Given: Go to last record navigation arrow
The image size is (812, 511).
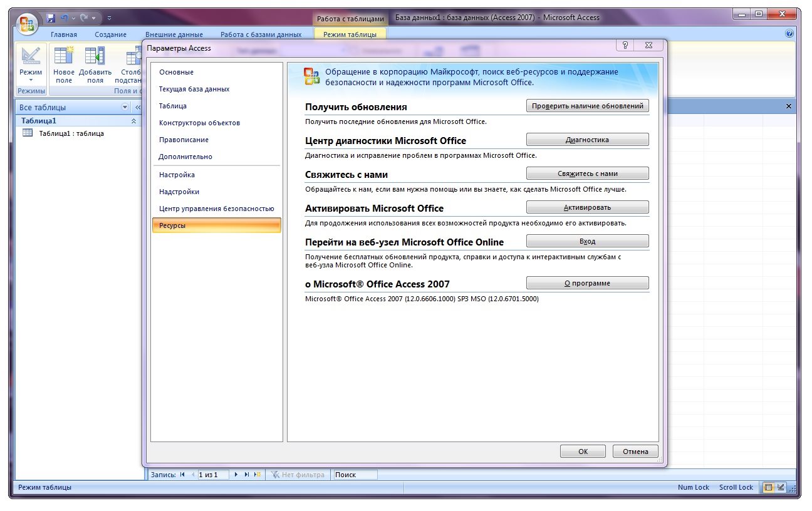Looking at the screenshot, I should click(247, 475).
